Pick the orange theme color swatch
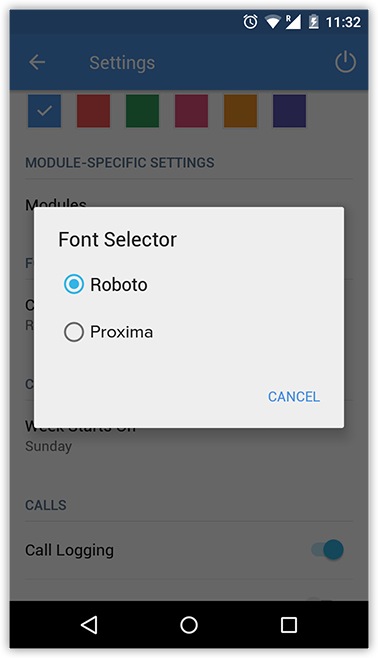The width and height of the screenshot is (378, 658). [x=240, y=111]
